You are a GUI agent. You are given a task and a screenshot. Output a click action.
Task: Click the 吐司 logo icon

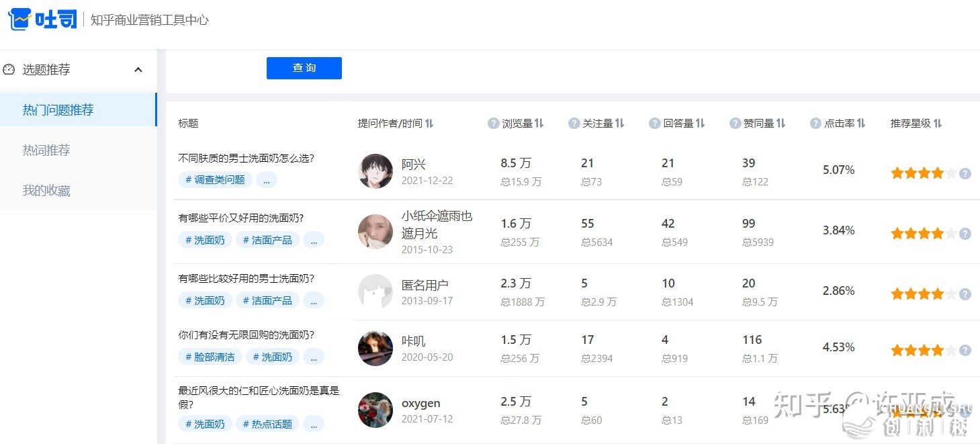click(20, 19)
